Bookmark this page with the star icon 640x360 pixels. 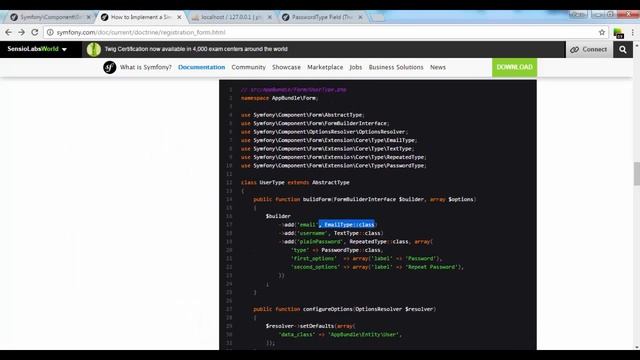602,32
